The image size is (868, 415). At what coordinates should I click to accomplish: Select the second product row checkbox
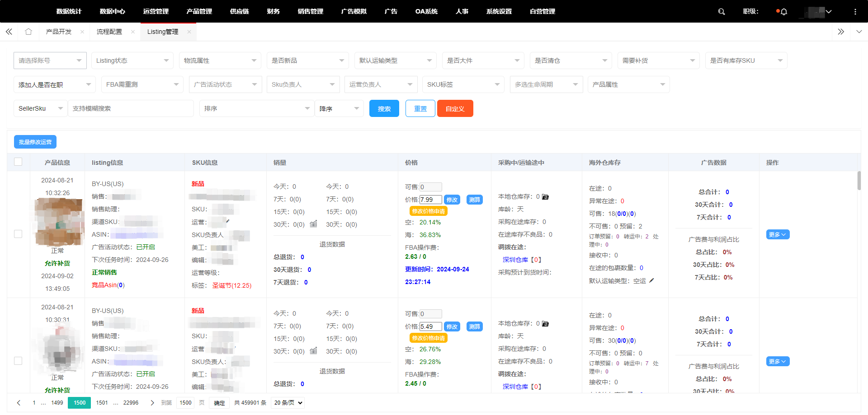[x=18, y=361]
